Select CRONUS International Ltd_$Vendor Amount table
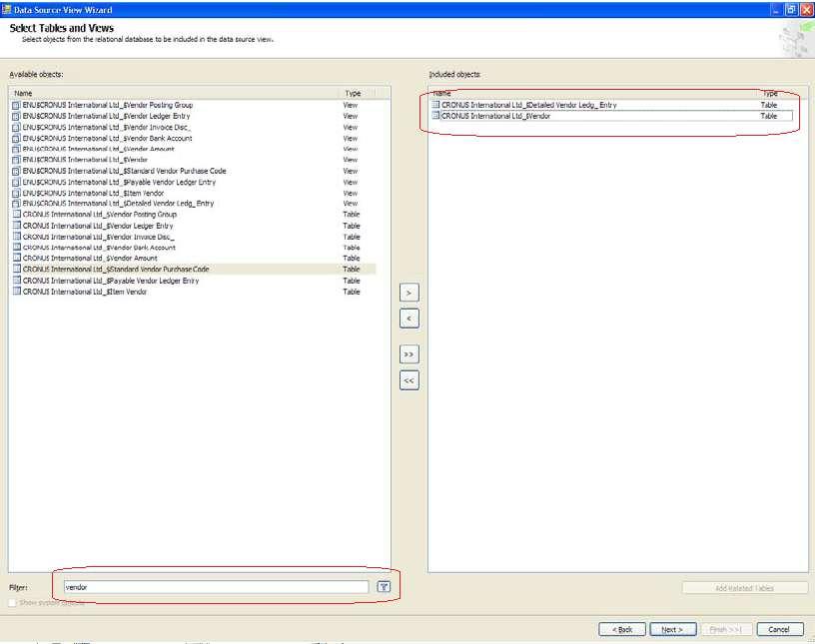Image resolution: width=815 pixels, height=644 pixels. [194, 258]
